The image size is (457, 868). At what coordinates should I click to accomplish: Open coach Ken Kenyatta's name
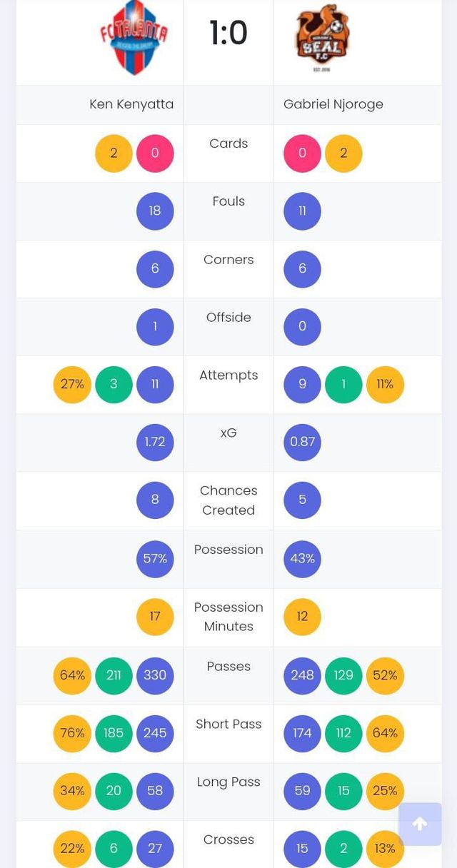point(131,104)
